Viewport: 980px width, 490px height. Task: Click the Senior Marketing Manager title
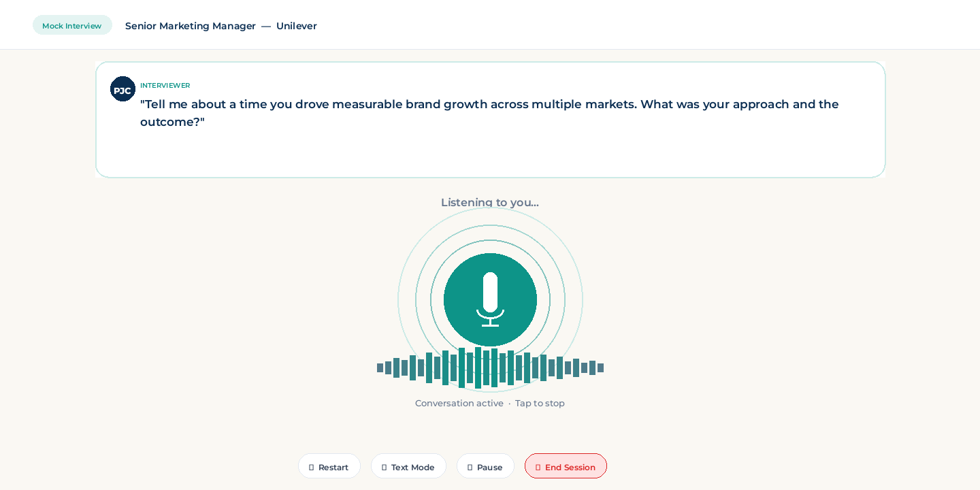pyautogui.click(x=191, y=26)
